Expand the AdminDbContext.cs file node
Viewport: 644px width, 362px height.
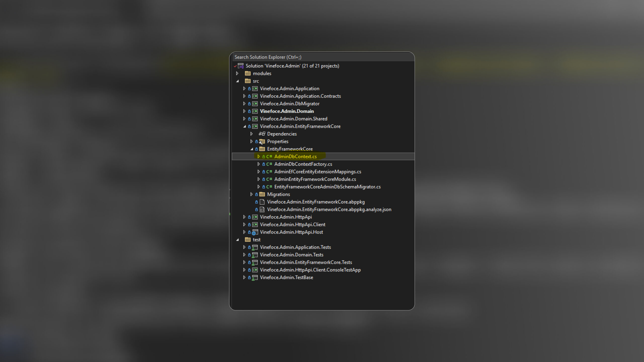pos(258,156)
